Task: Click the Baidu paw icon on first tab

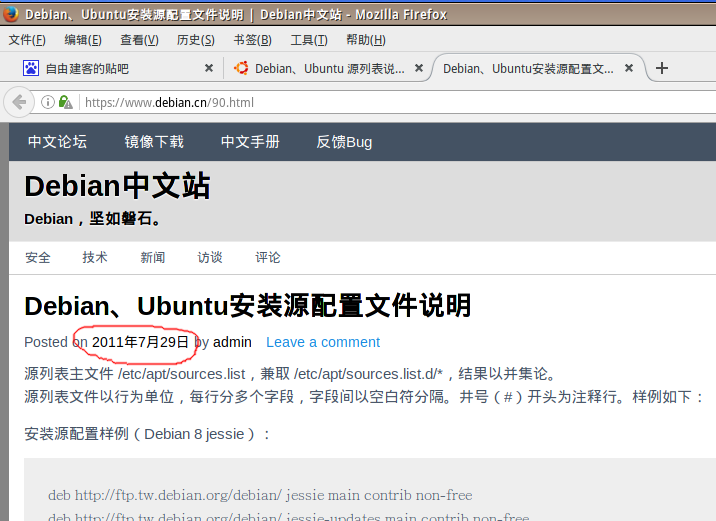Action: pos(31,68)
